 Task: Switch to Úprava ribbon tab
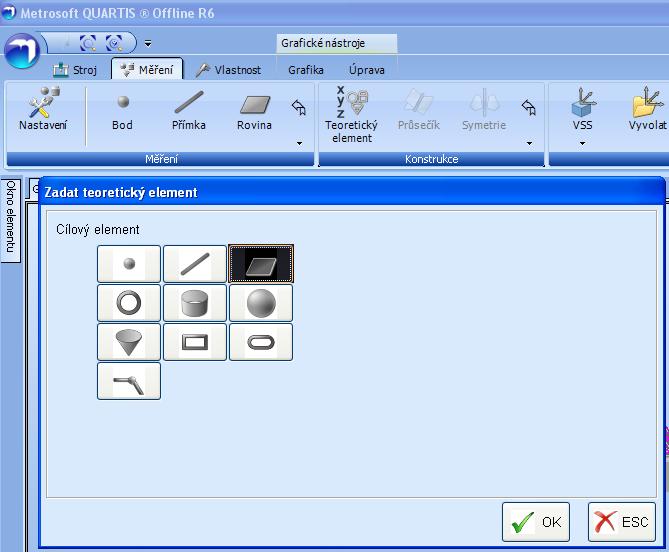click(367, 70)
